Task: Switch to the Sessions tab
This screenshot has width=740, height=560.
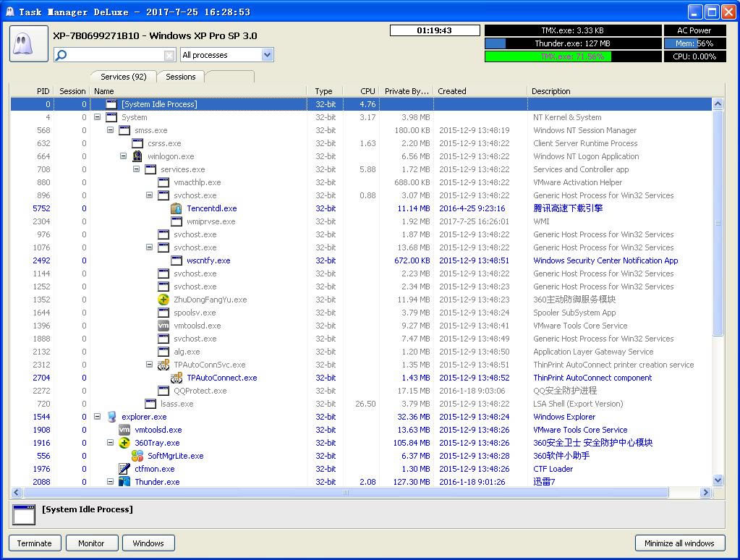Action: tap(181, 77)
